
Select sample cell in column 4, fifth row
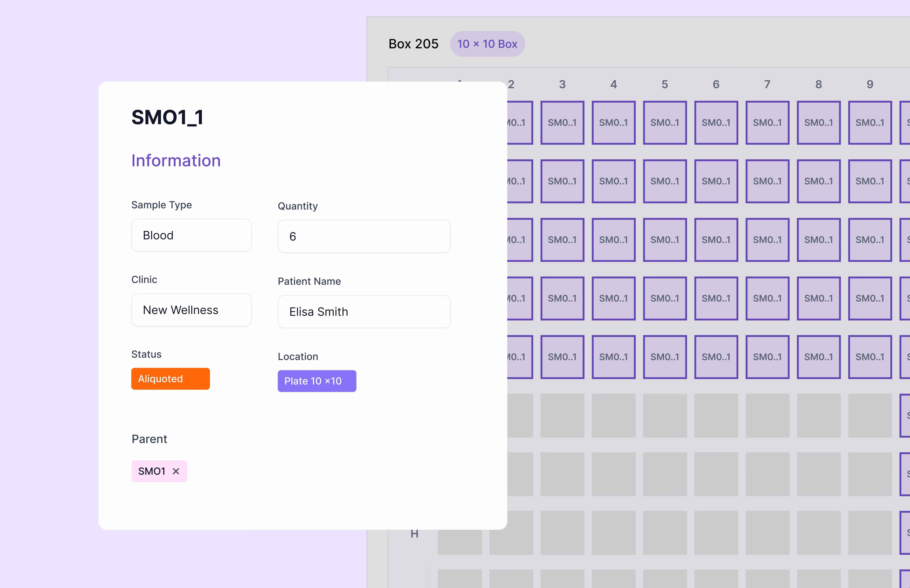point(613,357)
